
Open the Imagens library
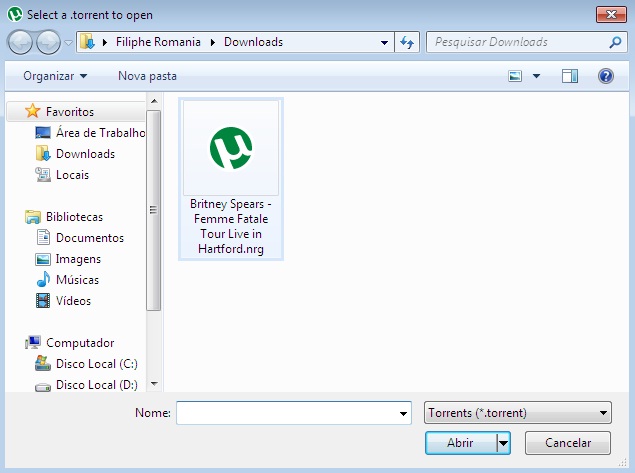78,259
